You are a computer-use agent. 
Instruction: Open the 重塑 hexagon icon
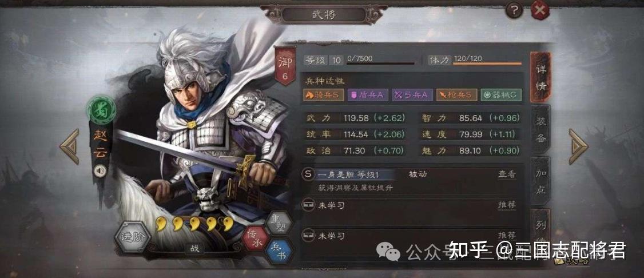(279, 223)
